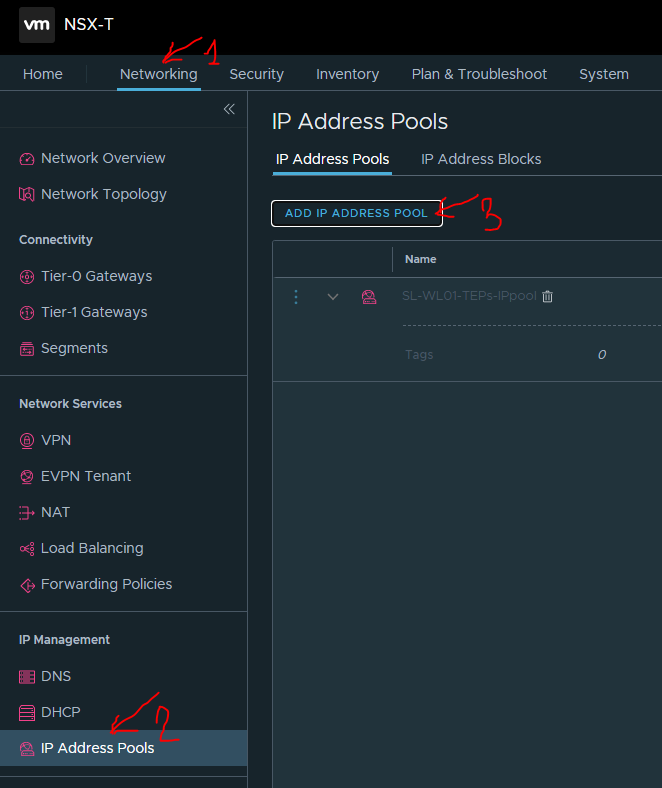Click the Tier-1 Gateways icon

coord(27,313)
